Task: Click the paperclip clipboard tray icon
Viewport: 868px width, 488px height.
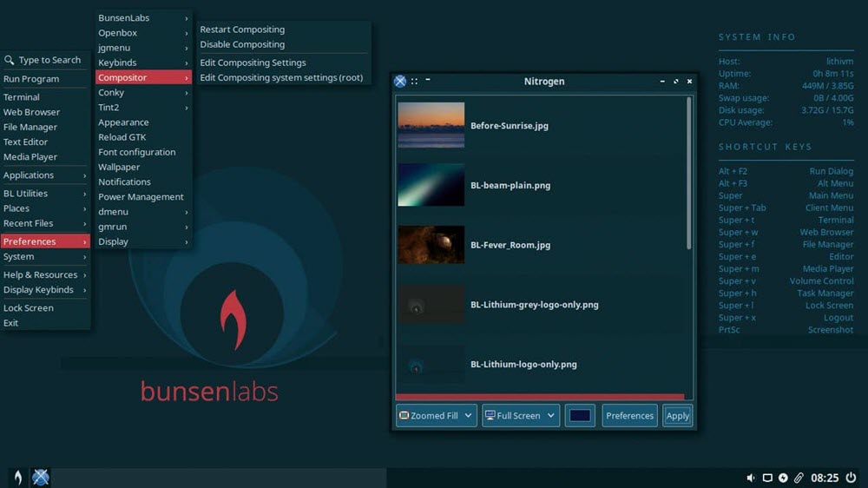Action: coord(799,478)
